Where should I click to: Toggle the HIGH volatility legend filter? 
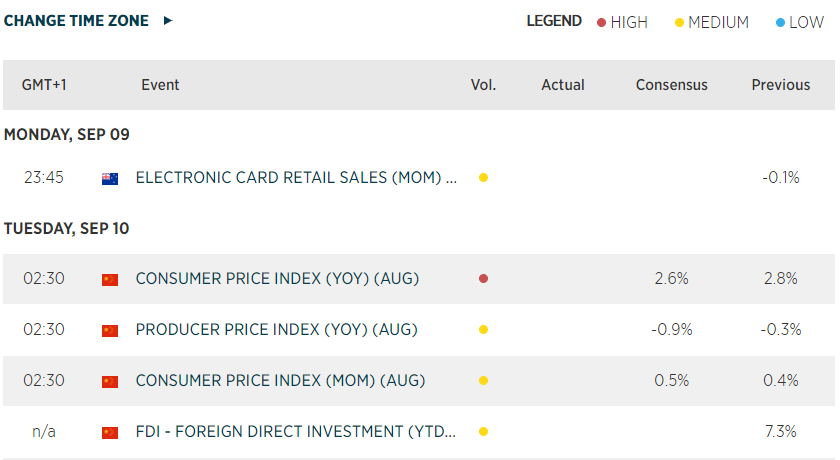click(x=622, y=22)
